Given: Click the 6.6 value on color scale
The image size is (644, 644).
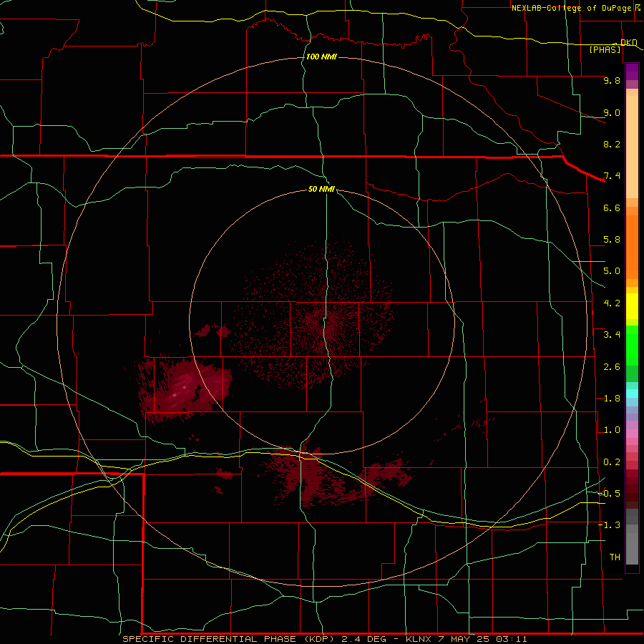Looking at the screenshot, I should pos(612,208).
